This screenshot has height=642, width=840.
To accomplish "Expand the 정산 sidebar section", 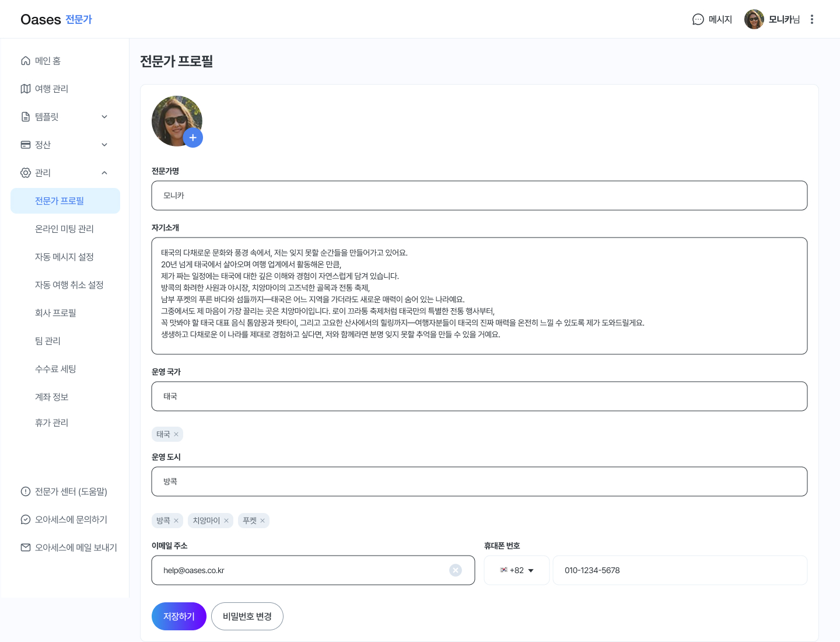I will pyautogui.click(x=104, y=145).
